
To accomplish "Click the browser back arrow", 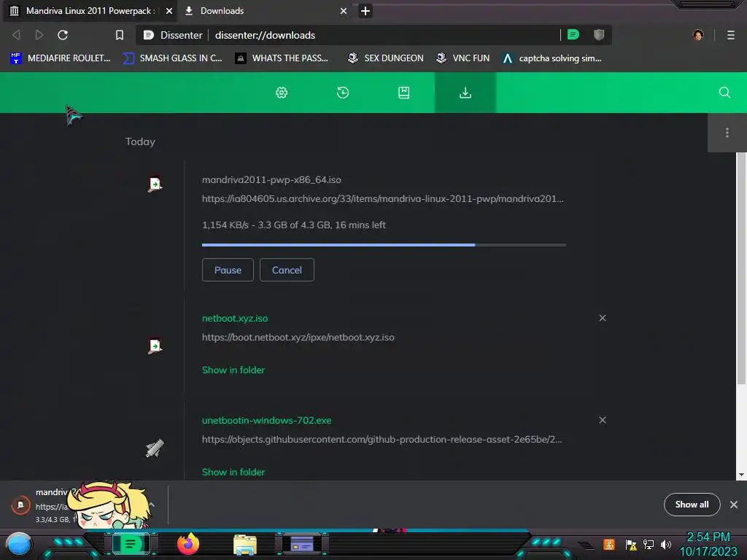I will (16, 35).
